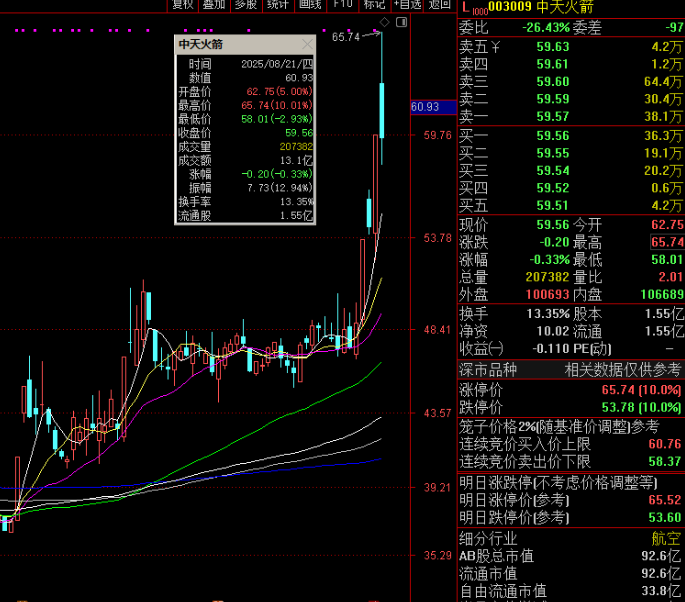The image size is (685, 602).
Task: Click 内盘 value 106689
Action: [x=662, y=295]
